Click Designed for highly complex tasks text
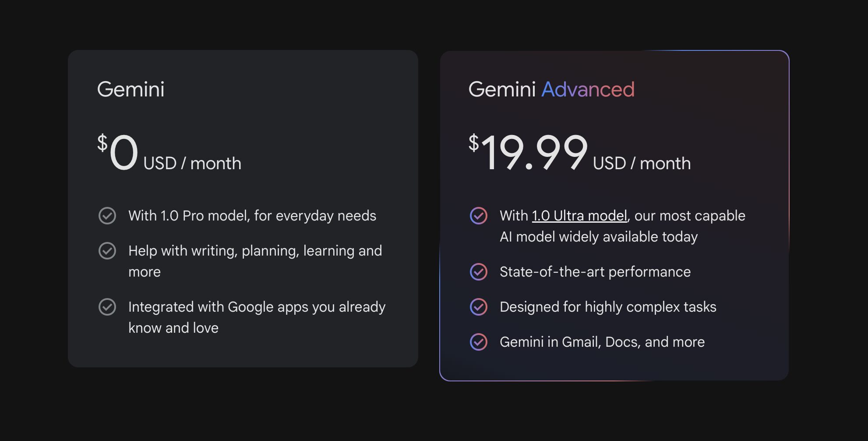This screenshot has width=868, height=441. (x=608, y=307)
